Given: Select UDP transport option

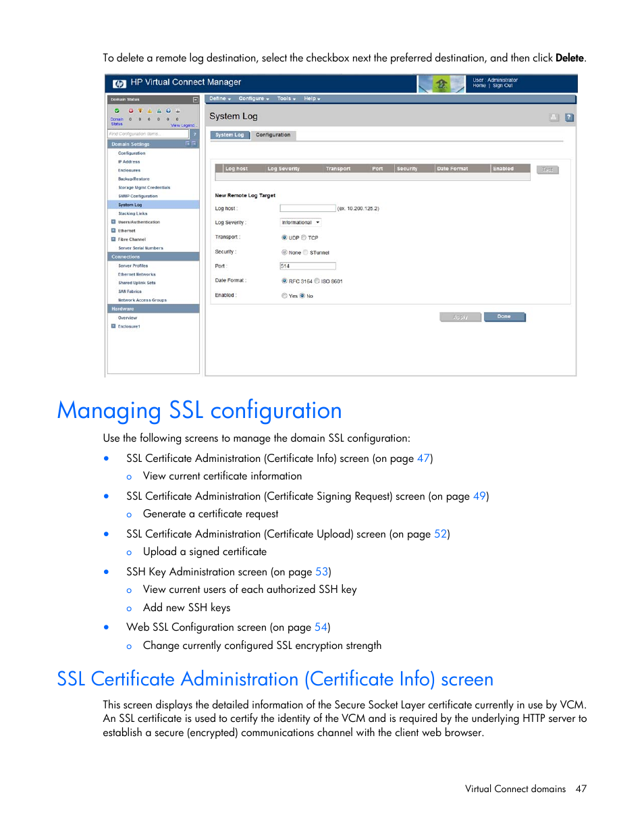Looking at the screenshot, I should point(284,238).
